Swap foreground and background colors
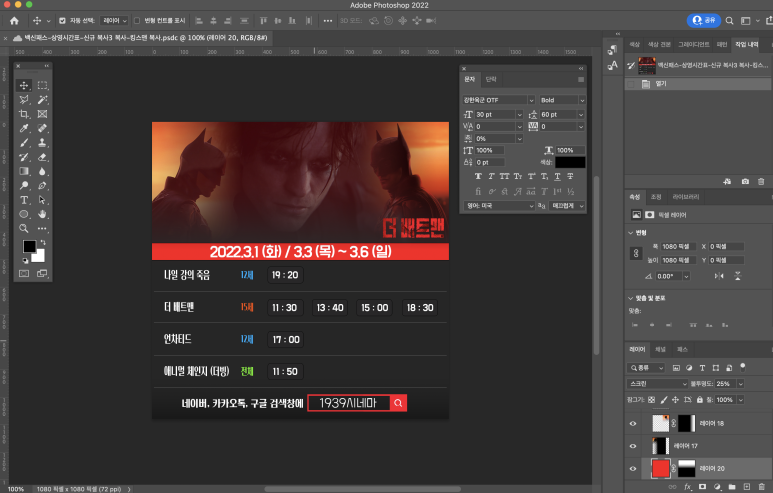The image size is (773, 493). click(x=43, y=242)
